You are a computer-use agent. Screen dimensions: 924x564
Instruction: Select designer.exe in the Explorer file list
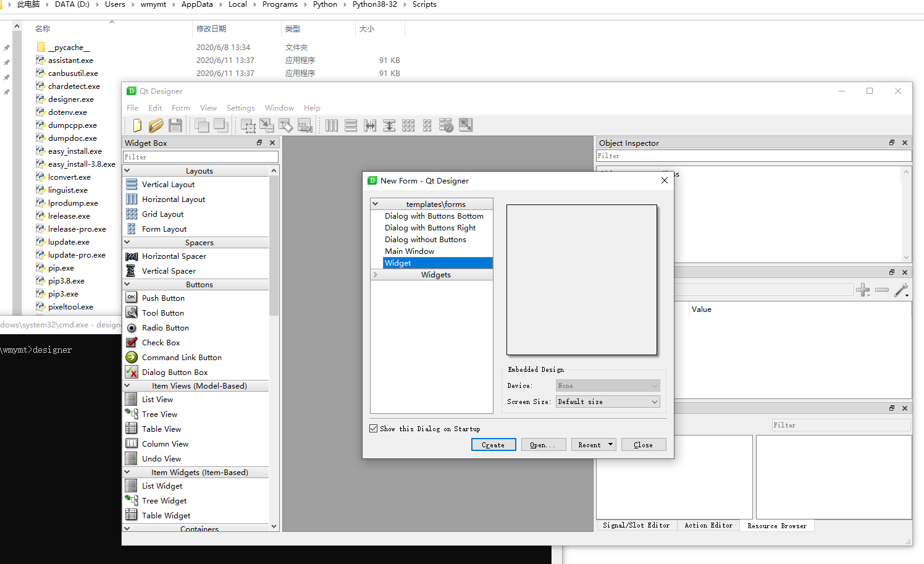click(71, 99)
